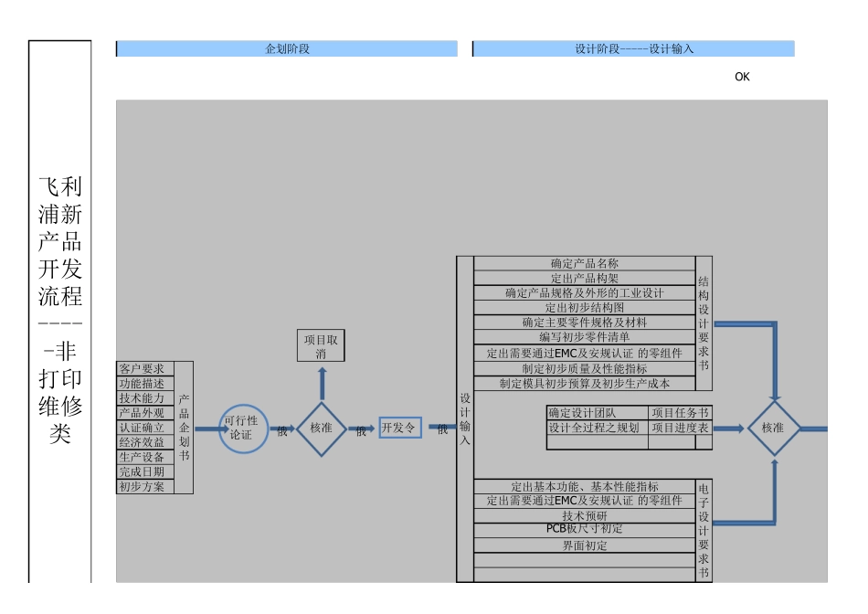Click the OK label
Image resolution: width=868 pixels, height=614 pixels.
742,77
